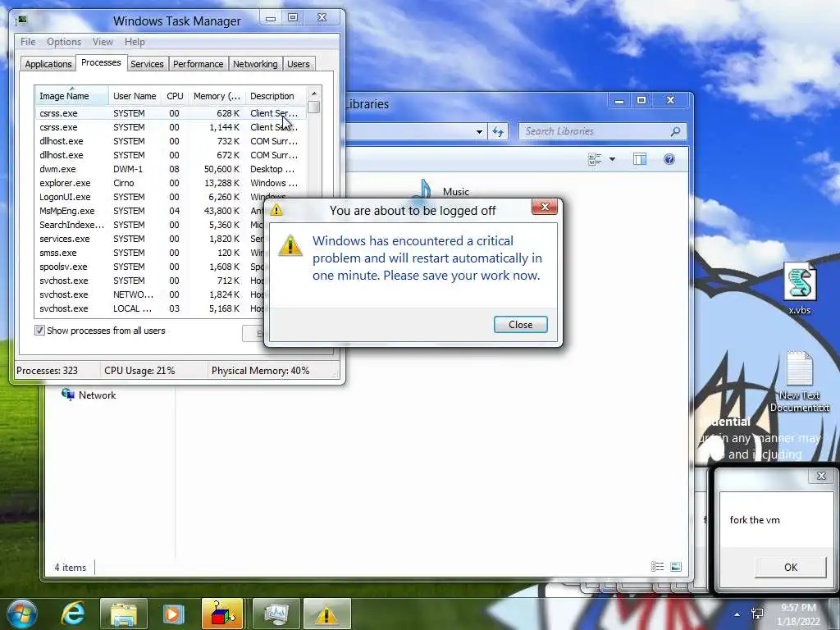The image size is (840, 630).
Task: Switch to the Services tab
Action: click(x=147, y=64)
